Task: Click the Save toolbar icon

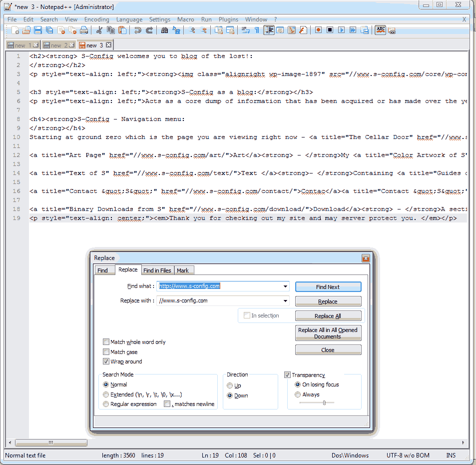Action: (x=38, y=30)
